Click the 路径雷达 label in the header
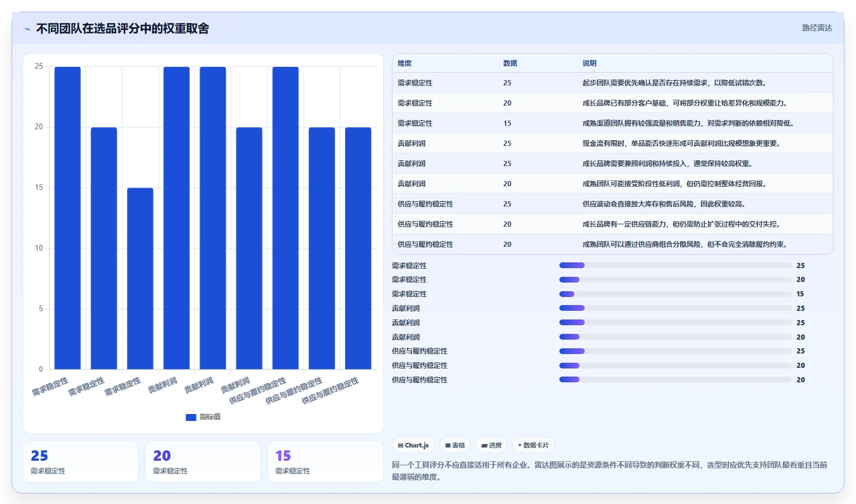This screenshot has height=504, width=856. click(817, 28)
